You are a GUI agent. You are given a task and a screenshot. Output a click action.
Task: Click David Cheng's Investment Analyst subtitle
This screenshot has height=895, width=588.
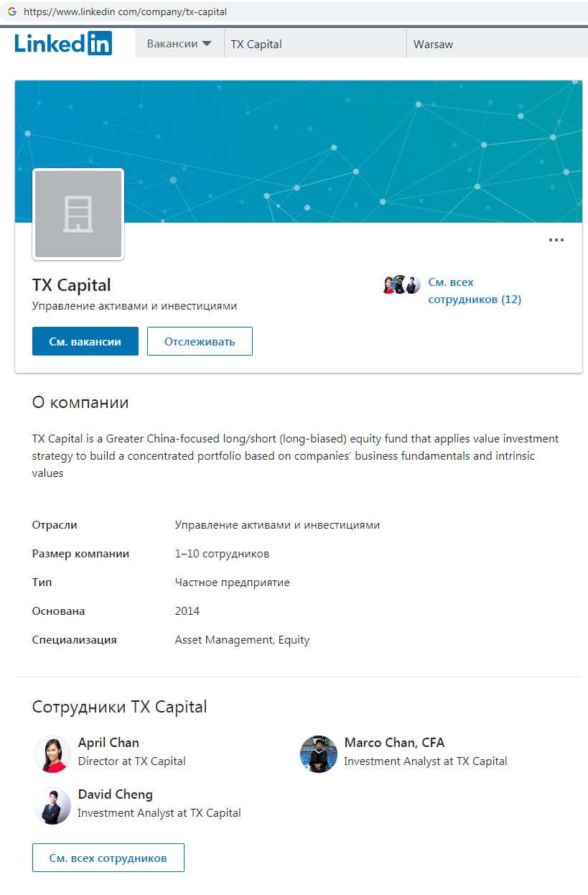[159, 813]
